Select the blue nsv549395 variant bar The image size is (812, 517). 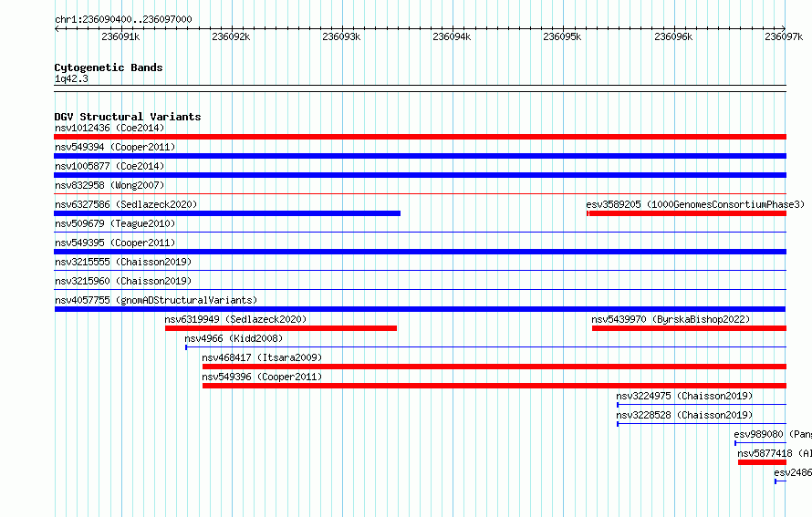(x=420, y=252)
